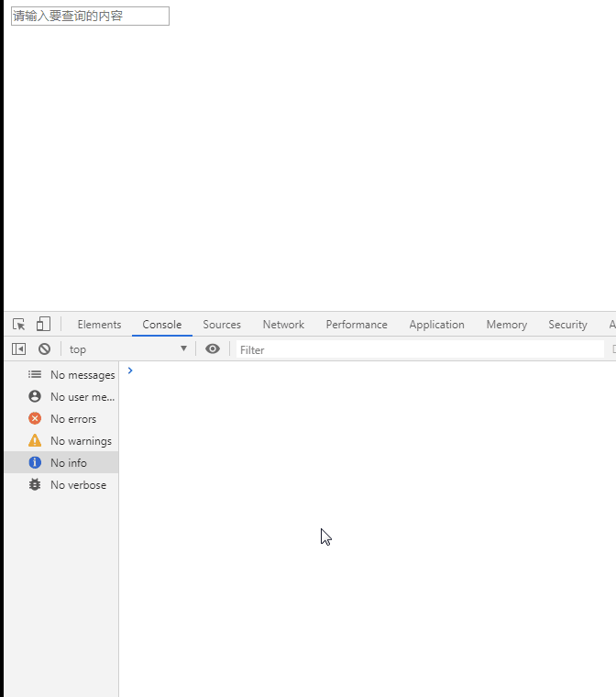616x697 pixels.
Task: Select the No warnings sidebar row
Action: coord(61,440)
